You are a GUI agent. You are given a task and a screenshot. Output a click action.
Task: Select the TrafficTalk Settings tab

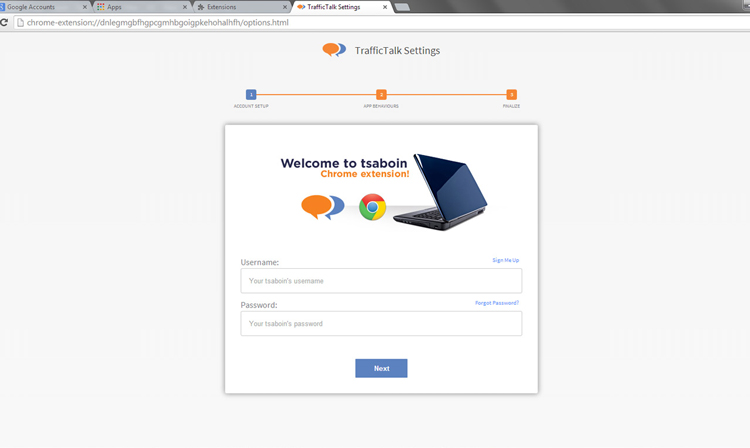pyautogui.click(x=342, y=7)
